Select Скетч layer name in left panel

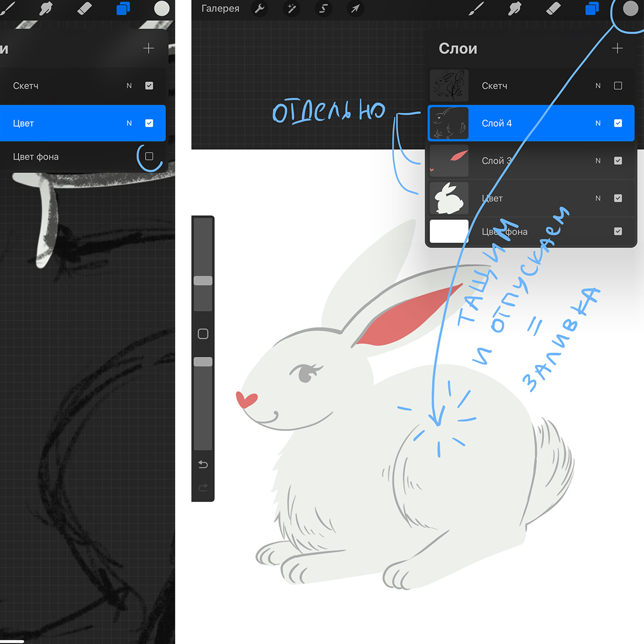click(26, 86)
